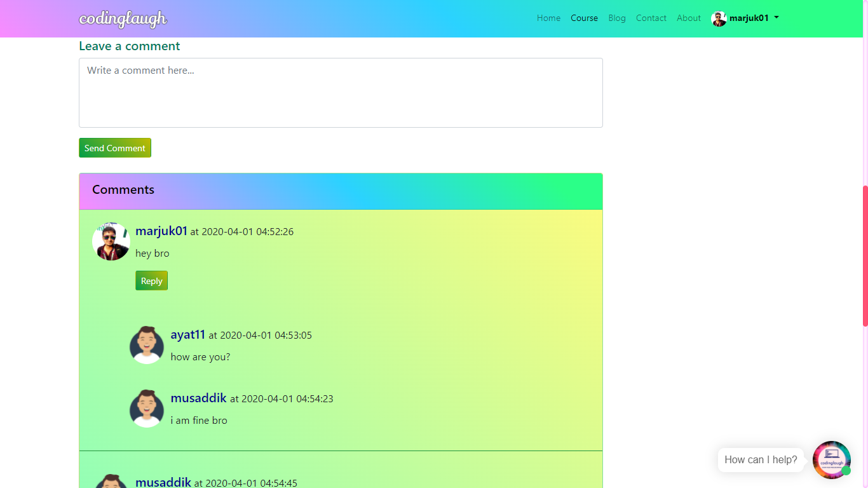Switch to the Home page
Viewport: 868px width, 488px height.
[548, 18]
